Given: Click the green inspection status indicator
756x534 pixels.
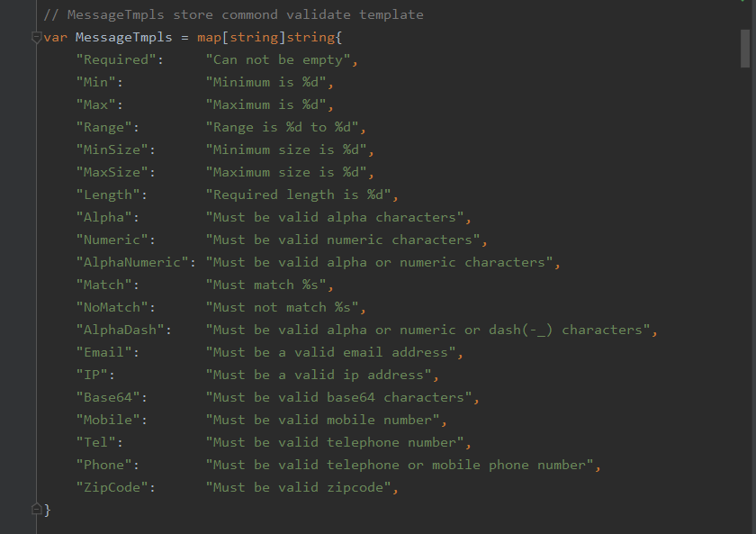Looking at the screenshot, I should point(743,1).
